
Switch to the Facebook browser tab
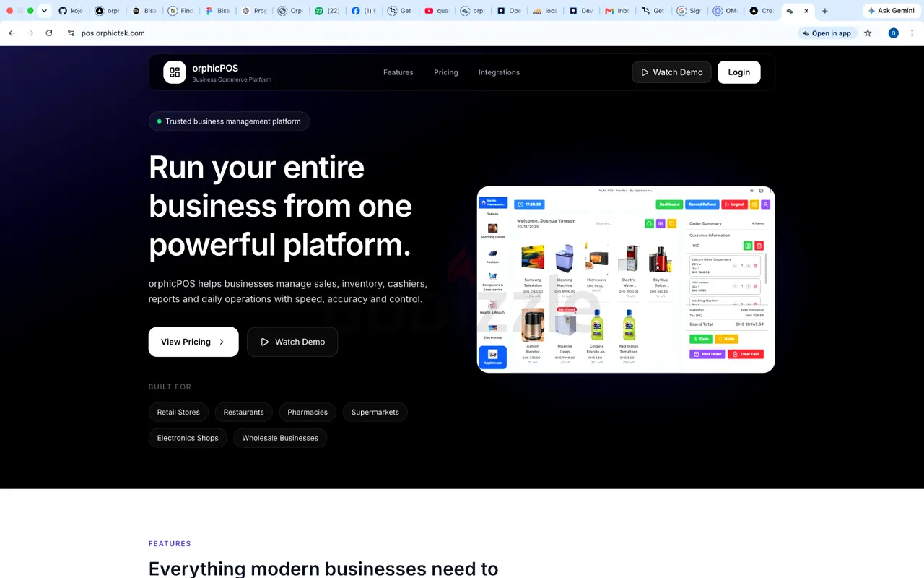(365, 11)
